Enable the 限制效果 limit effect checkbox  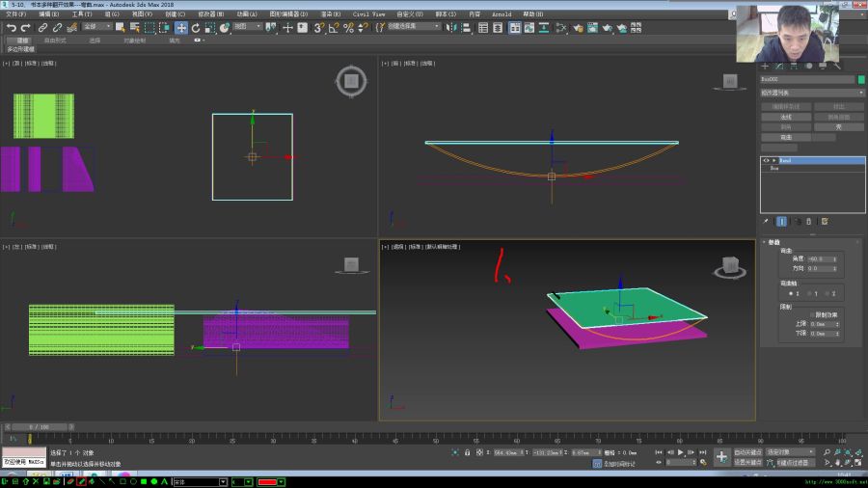click(812, 314)
